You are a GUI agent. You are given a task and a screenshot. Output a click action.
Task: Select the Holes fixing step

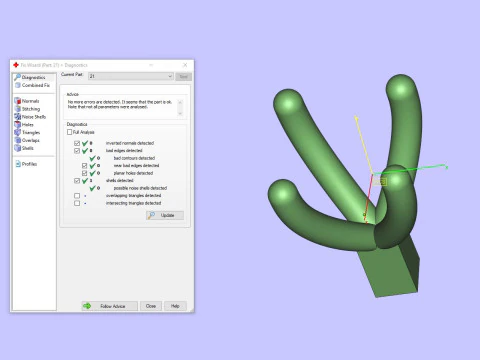pyautogui.click(x=24, y=124)
